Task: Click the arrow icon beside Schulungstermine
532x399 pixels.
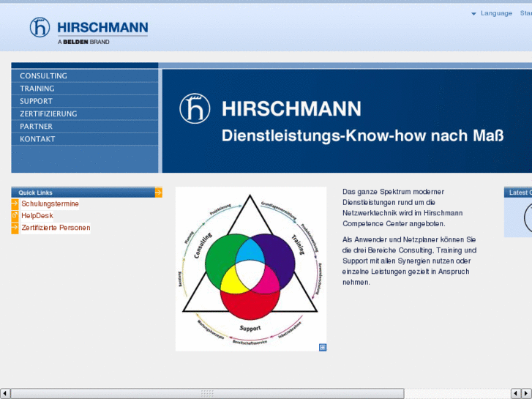Action: [15, 204]
